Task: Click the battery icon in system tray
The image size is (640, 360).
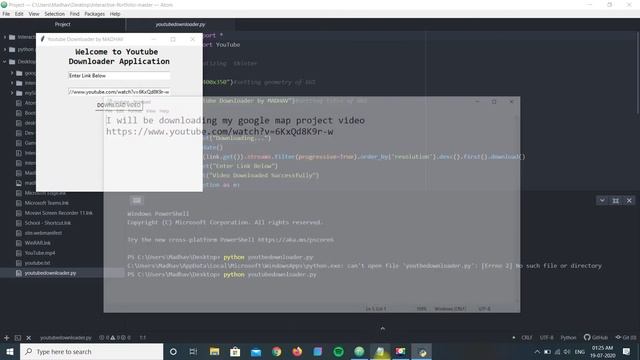Action: (x=547, y=351)
